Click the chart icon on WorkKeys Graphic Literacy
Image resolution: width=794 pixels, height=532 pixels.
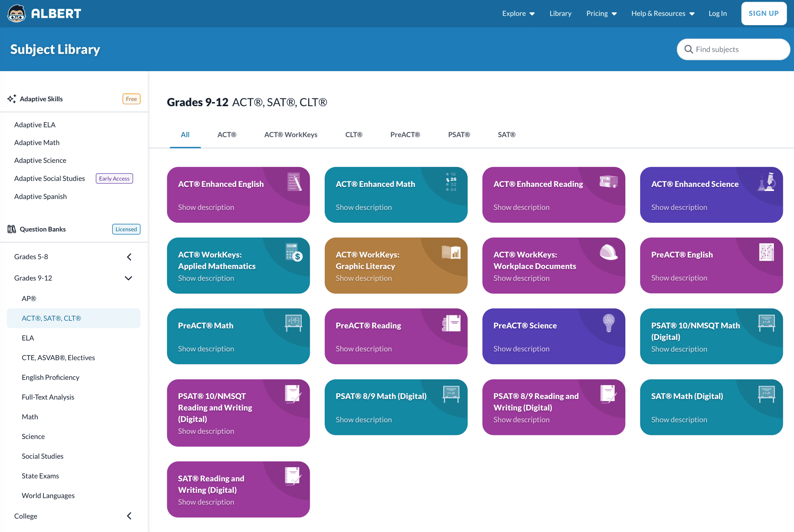point(451,252)
